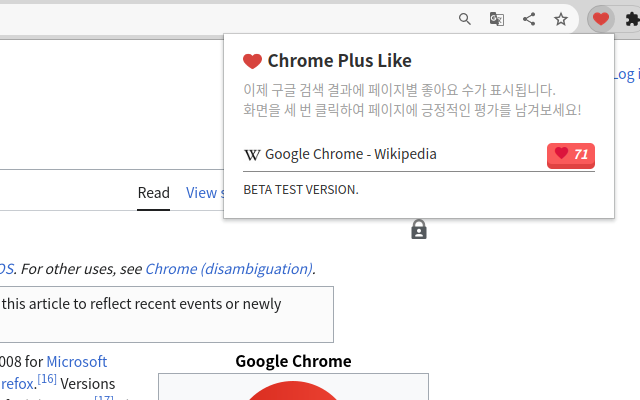Click the word 'Versions' in article text
The width and height of the screenshot is (640, 400).
[x=88, y=384]
